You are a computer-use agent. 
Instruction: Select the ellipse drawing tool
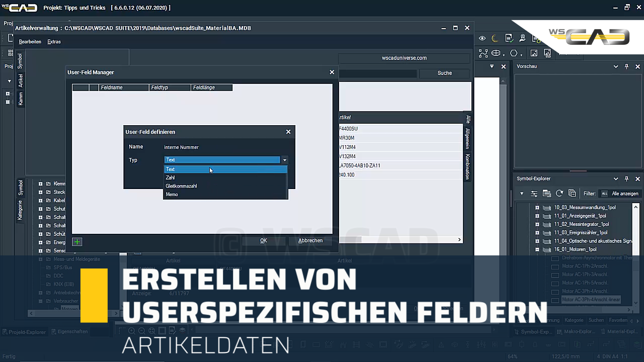(496, 53)
